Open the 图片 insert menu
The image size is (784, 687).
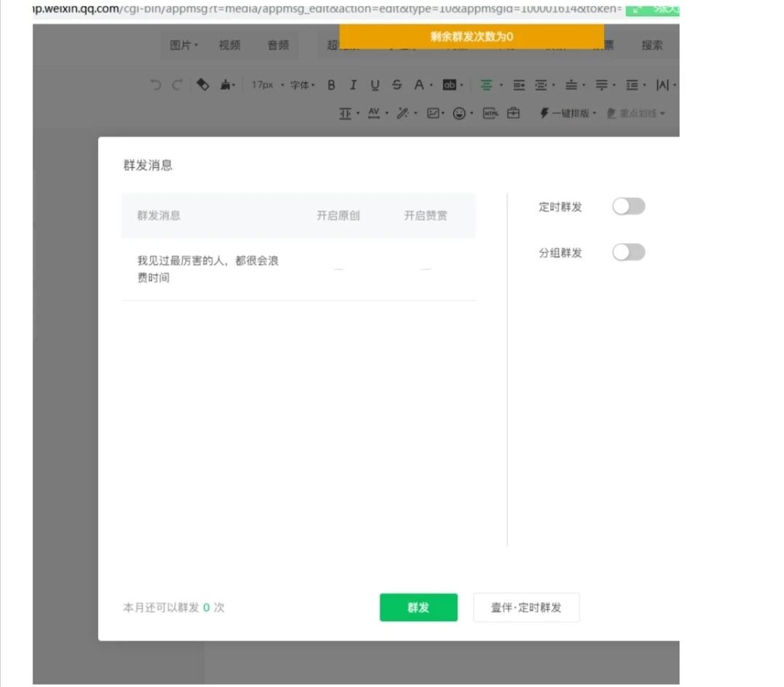(x=184, y=45)
